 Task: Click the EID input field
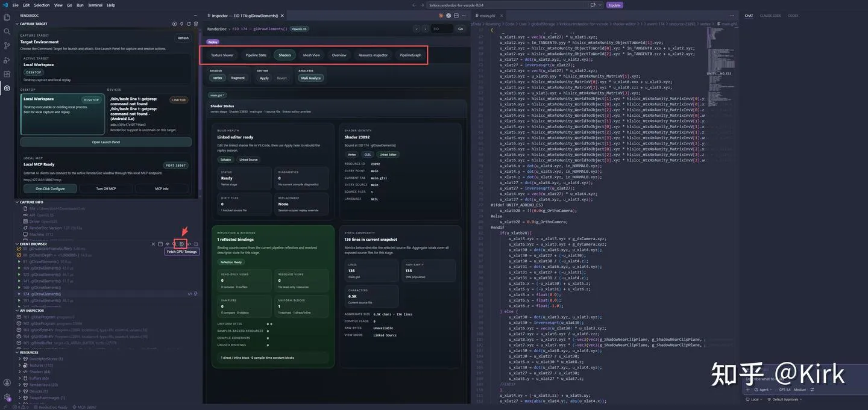coord(442,29)
